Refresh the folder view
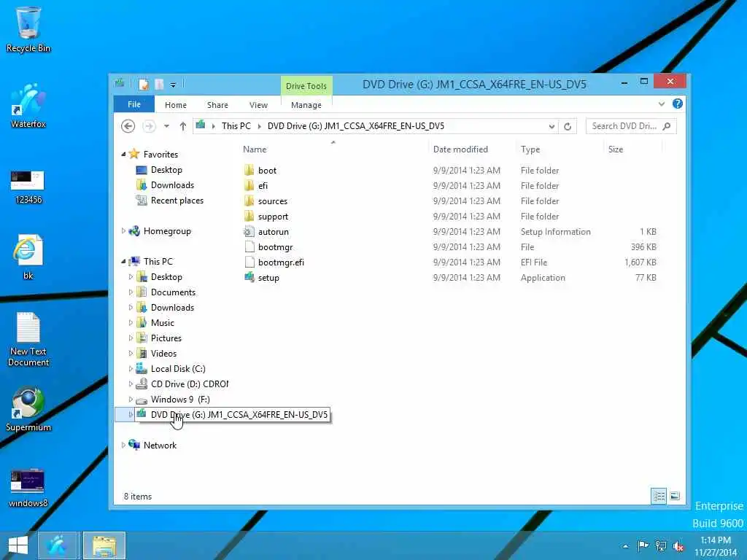Image resolution: width=747 pixels, height=560 pixels. click(x=568, y=126)
